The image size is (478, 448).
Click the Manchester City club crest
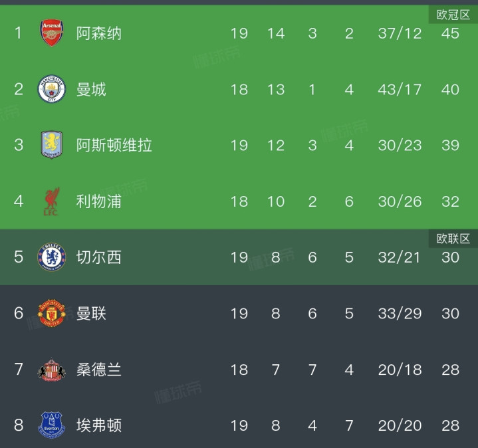pos(52,89)
